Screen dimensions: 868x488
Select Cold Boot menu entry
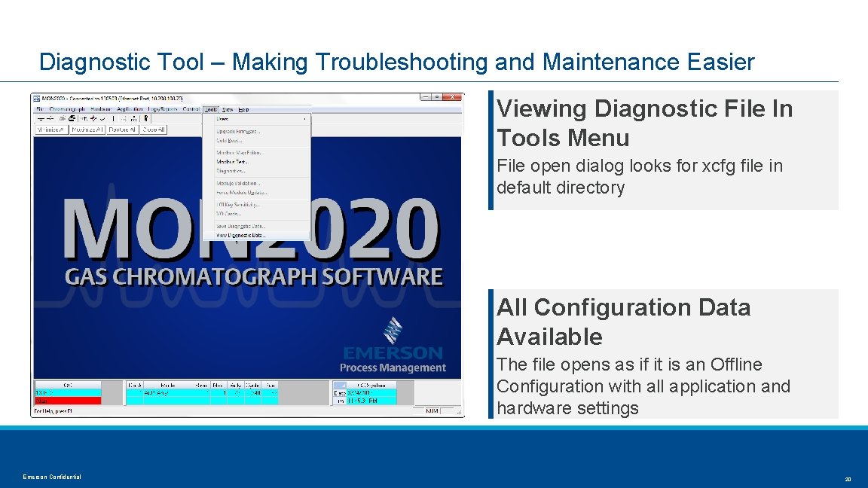click(x=256, y=141)
